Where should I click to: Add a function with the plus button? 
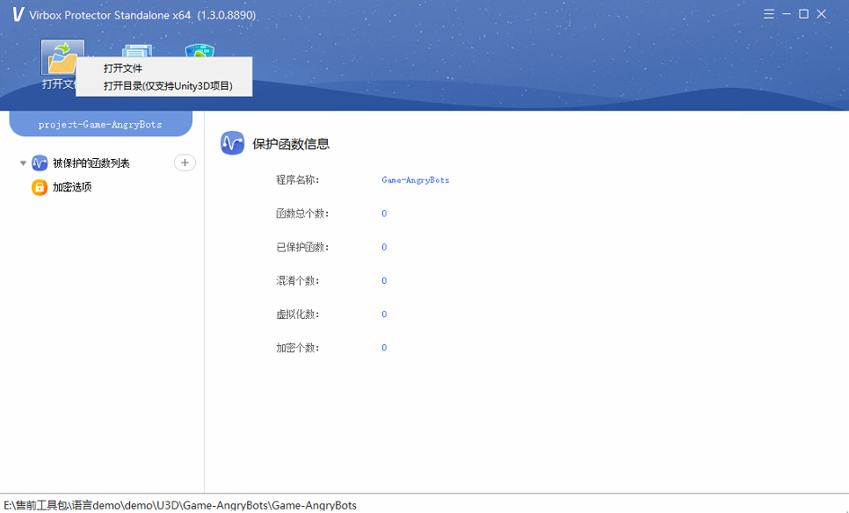click(x=185, y=163)
